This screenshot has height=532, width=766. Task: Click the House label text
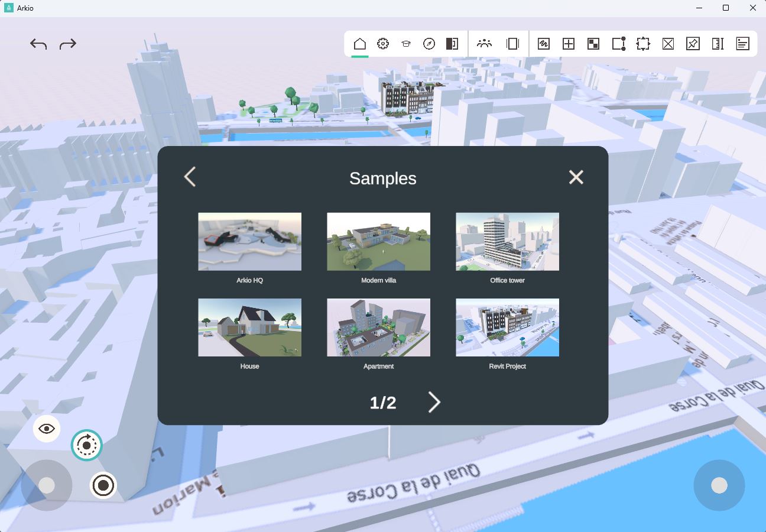[249, 366]
